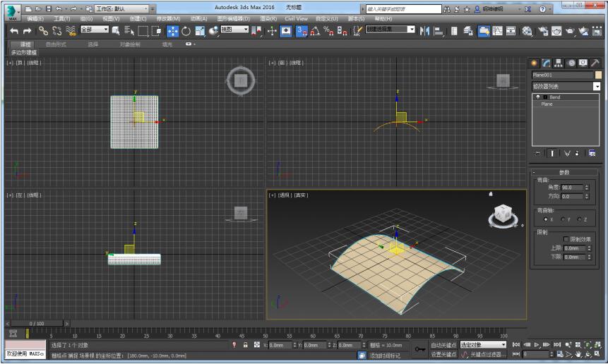
Task: Select the Plane entry in modifier stack
Action: [x=547, y=104]
